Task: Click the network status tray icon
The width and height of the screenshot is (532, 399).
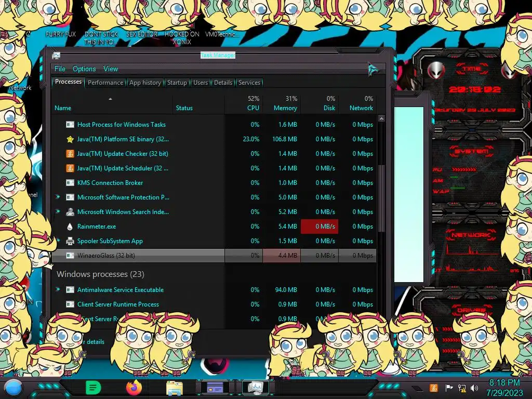Action: click(462, 388)
